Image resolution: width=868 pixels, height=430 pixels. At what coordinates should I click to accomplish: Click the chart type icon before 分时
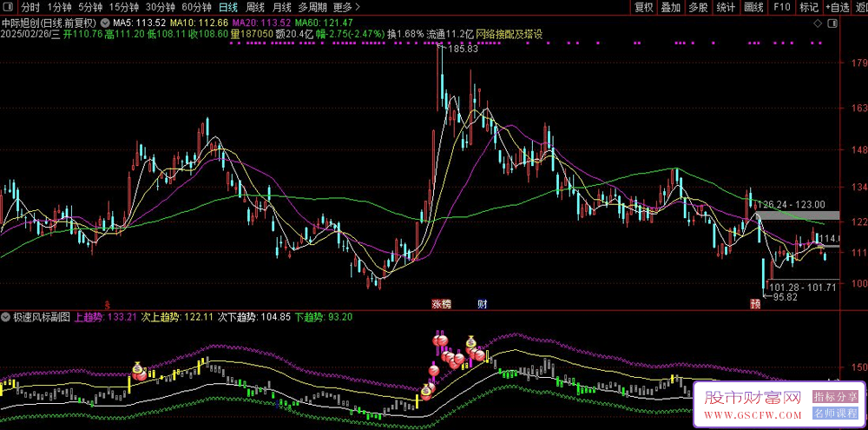[10, 7]
